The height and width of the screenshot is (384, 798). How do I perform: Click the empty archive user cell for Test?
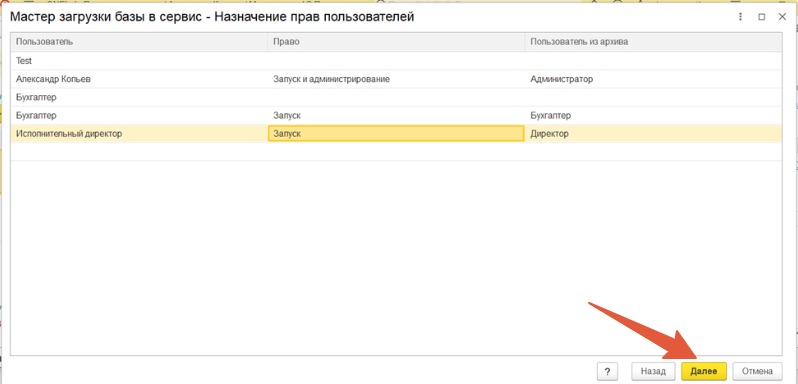coord(653,61)
